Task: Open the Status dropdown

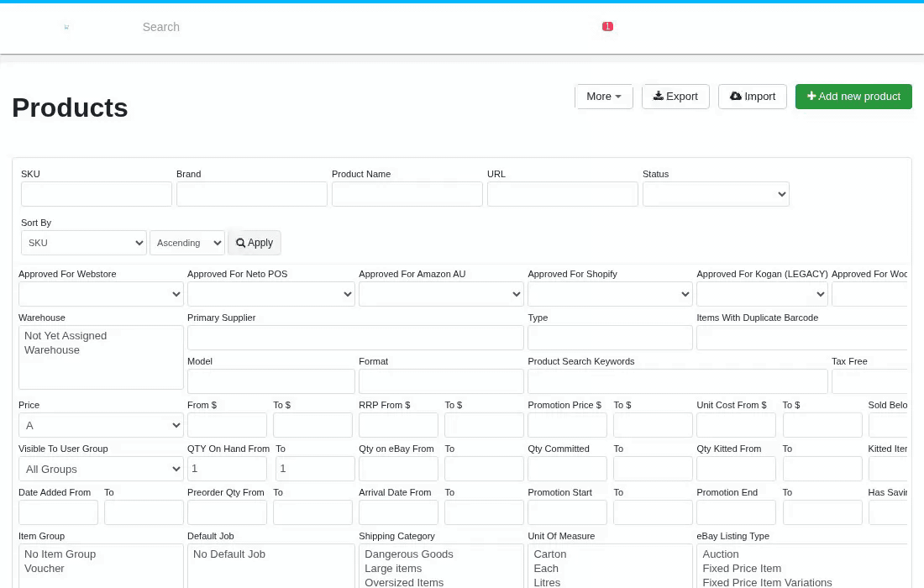Action: click(716, 194)
